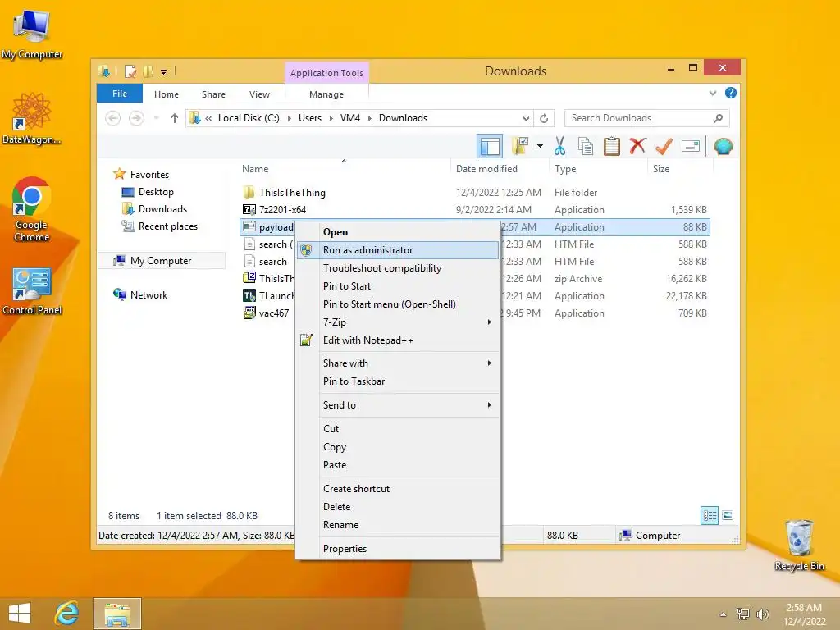
Task: Select the 7z2201-x64 file
Action: (x=282, y=209)
